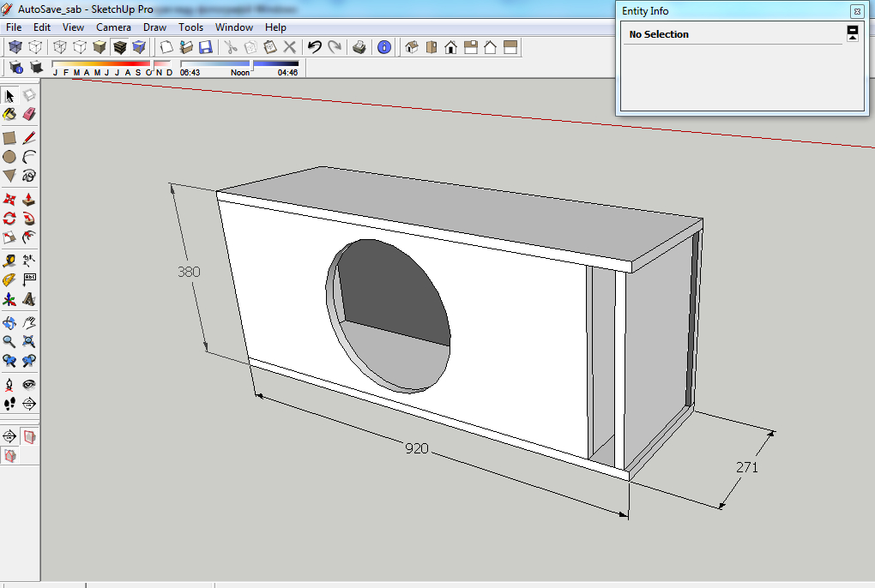The width and height of the screenshot is (875, 588).
Task: Click the Print icon
Action: click(x=359, y=47)
